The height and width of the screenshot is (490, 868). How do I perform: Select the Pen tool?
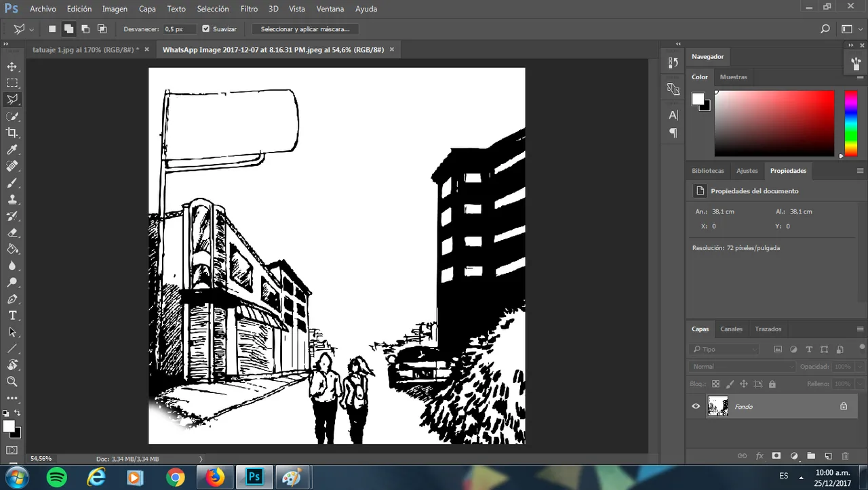[x=12, y=299]
